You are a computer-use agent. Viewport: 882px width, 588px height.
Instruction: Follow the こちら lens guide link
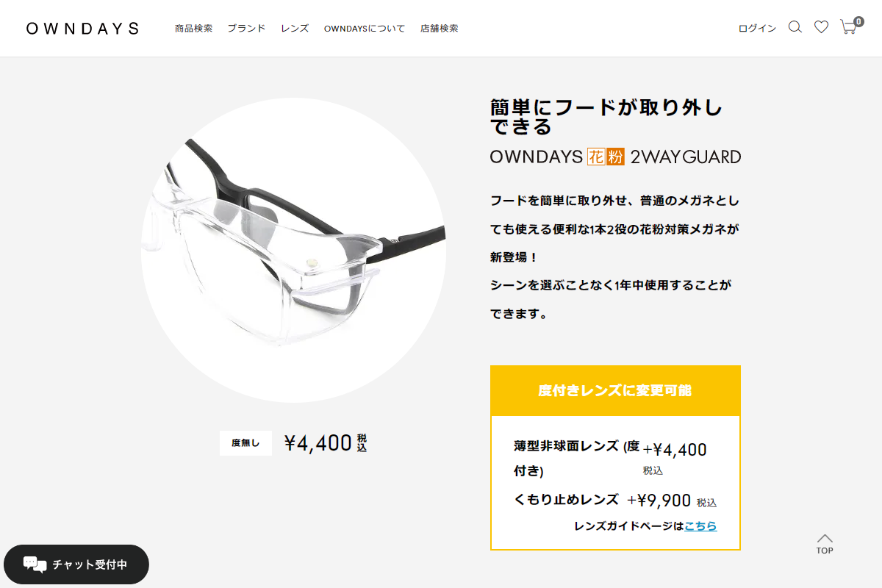pos(700,526)
